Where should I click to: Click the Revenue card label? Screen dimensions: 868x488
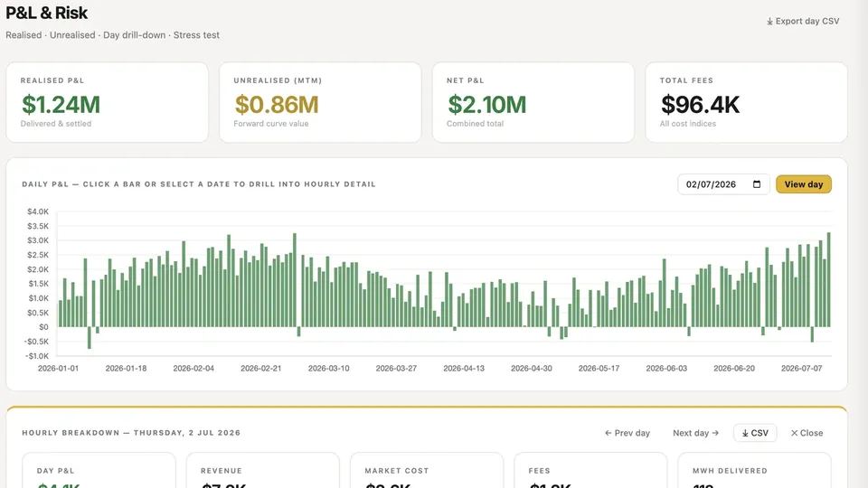222,471
